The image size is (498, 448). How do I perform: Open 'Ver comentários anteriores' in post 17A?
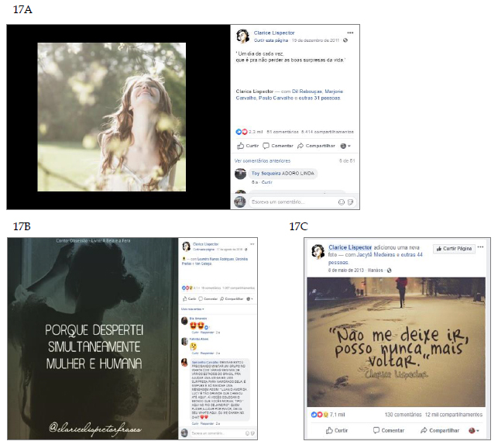pos(263,161)
